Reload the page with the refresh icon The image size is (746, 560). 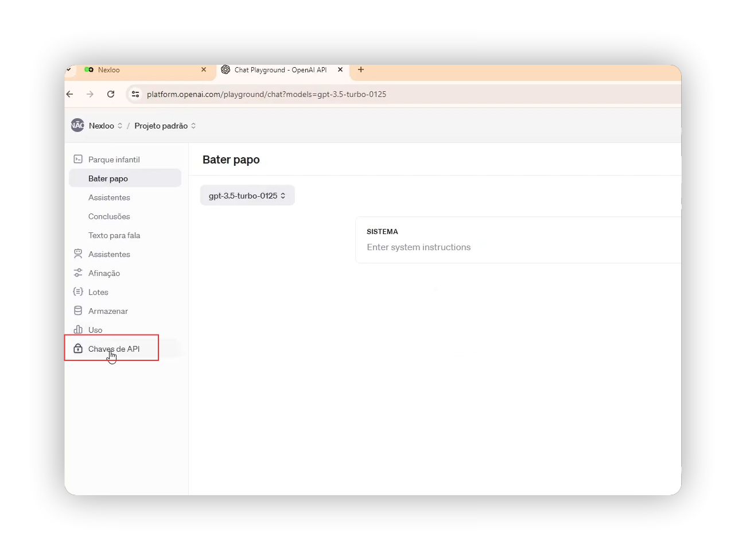pyautogui.click(x=111, y=94)
